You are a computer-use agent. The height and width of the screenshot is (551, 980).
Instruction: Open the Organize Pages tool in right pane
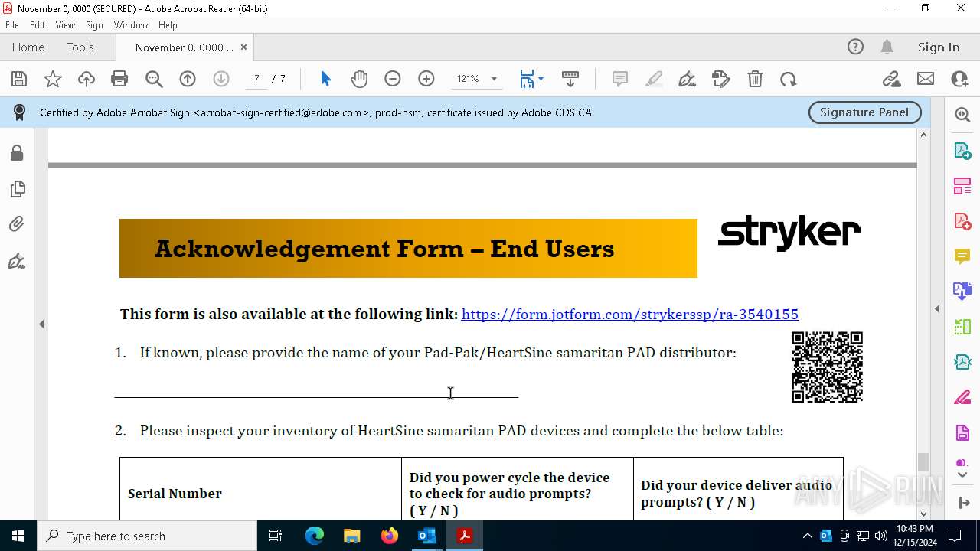point(962,326)
